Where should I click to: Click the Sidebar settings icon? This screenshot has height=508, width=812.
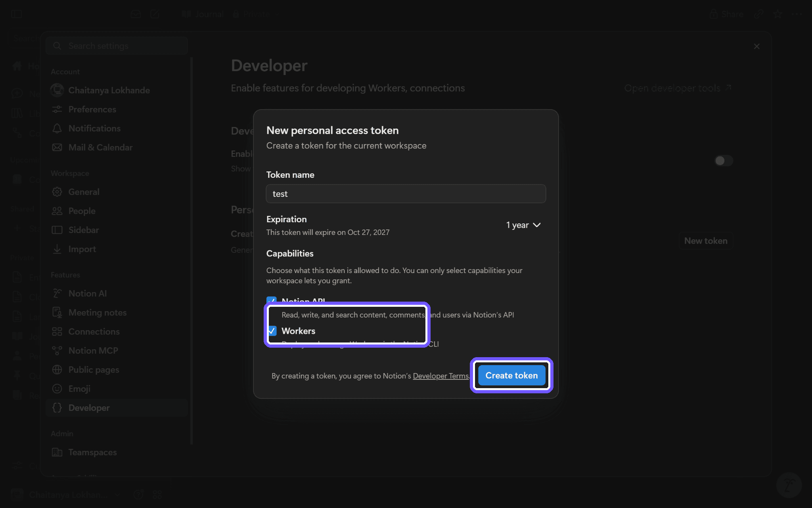[57, 230]
